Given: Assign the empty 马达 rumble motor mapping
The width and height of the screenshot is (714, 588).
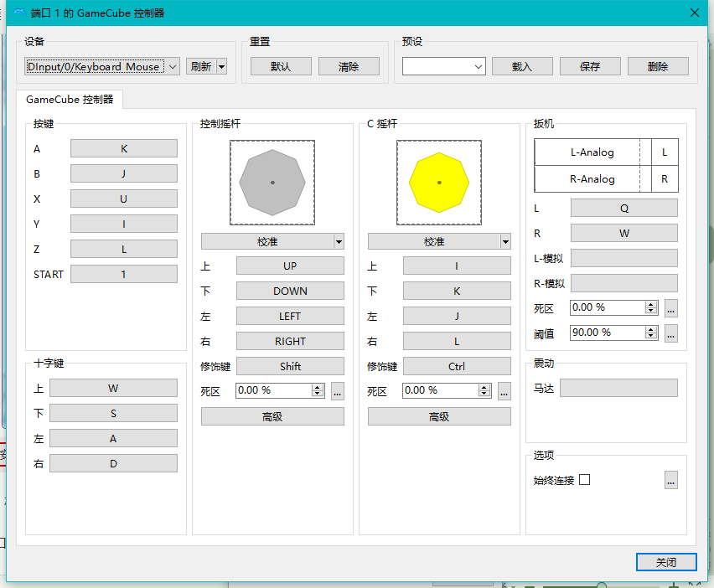Looking at the screenshot, I should (x=618, y=388).
